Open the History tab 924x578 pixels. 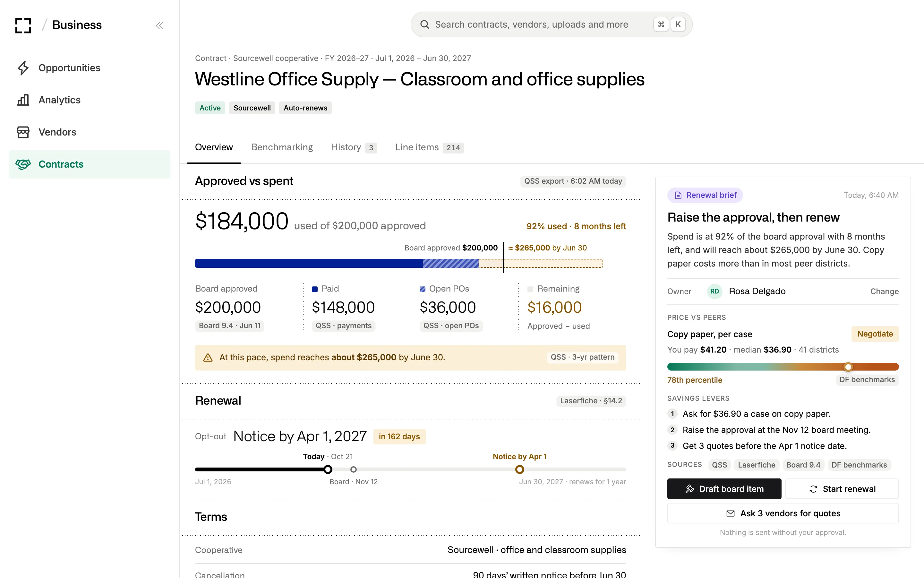tap(354, 147)
